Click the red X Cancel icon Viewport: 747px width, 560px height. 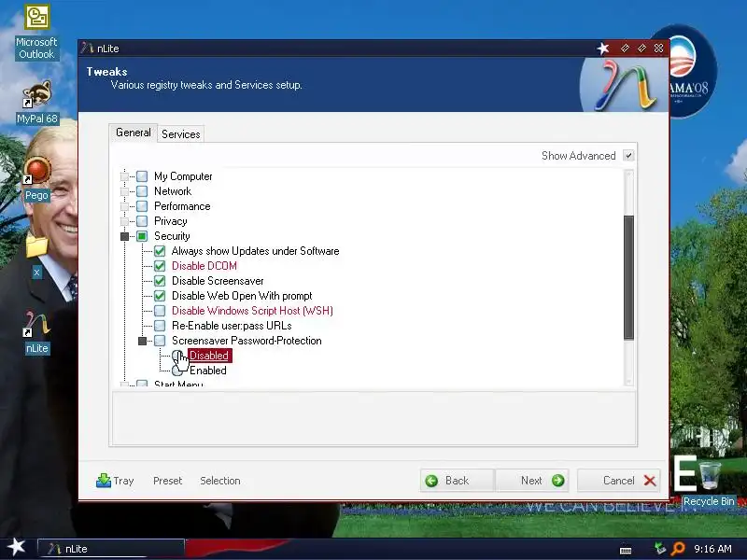(x=650, y=481)
